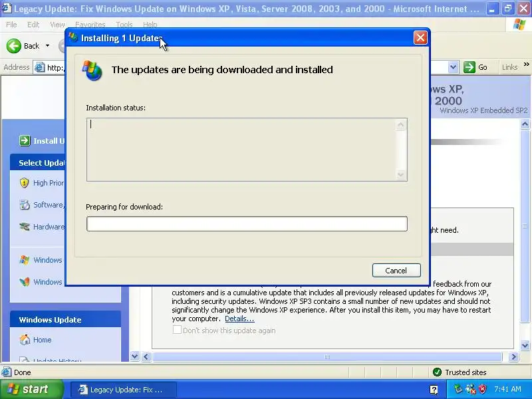The height and width of the screenshot is (399, 532).
Task: Open the Windows Start menu
Action: [31, 389]
